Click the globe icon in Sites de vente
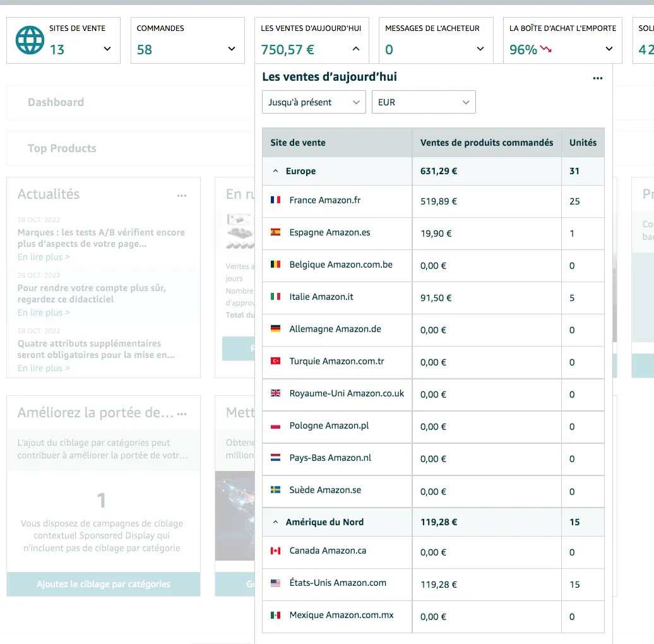The width and height of the screenshot is (654, 644). coord(30,40)
